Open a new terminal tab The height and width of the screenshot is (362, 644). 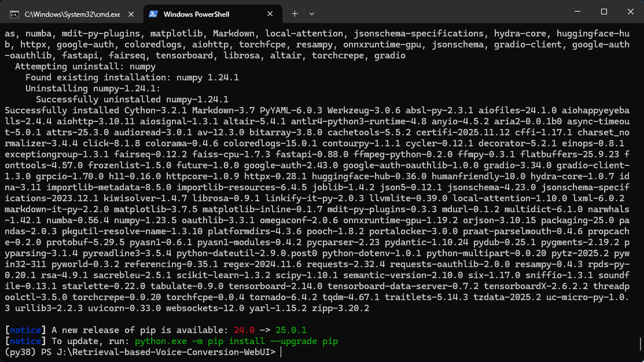295,14
